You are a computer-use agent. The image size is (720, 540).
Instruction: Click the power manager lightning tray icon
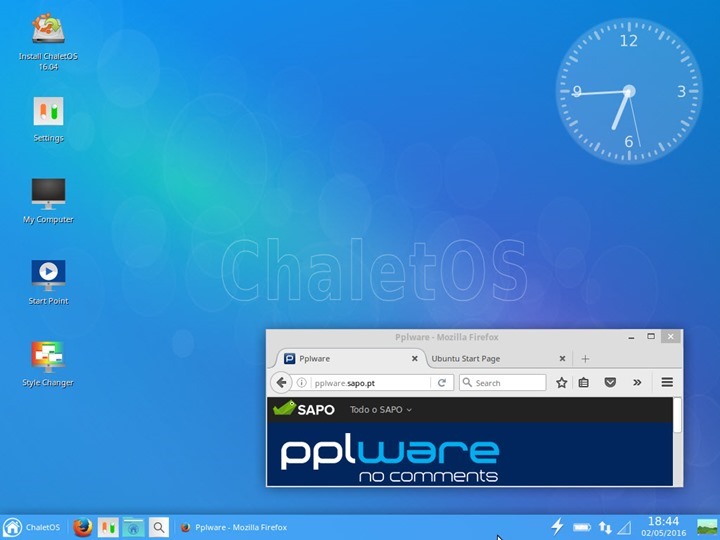(557, 527)
